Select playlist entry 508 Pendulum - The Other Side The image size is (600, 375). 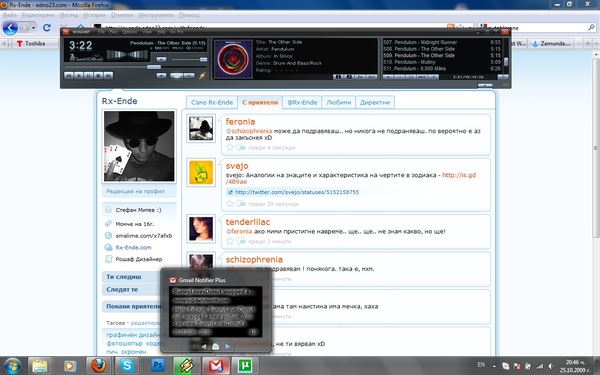(442, 49)
